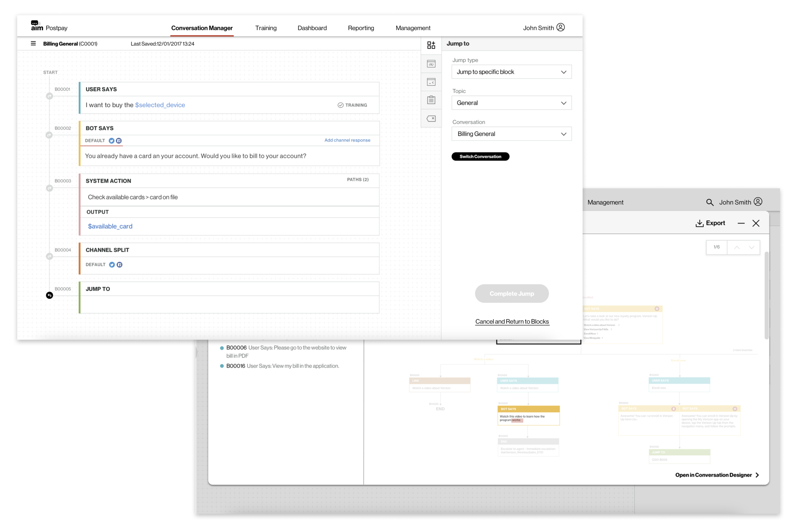Open the Topic dropdown showing General
This screenshot has width=812, height=526.
pyautogui.click(x=511, y=103)
